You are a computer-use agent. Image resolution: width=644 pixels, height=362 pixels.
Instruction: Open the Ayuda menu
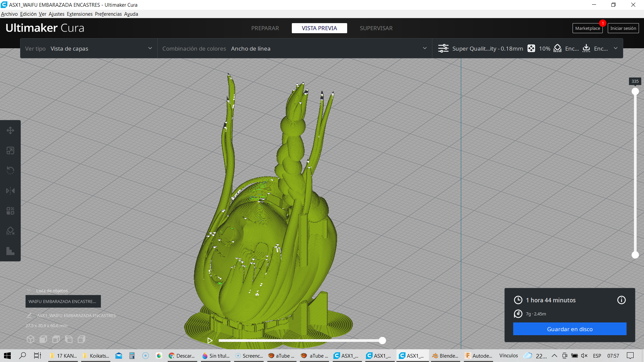[x=131, y=14]
